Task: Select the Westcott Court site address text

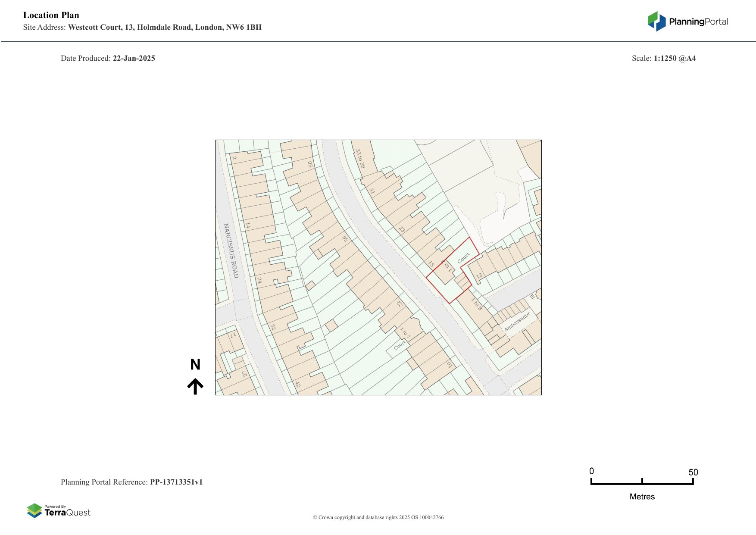Action: [x=165, y=27]
